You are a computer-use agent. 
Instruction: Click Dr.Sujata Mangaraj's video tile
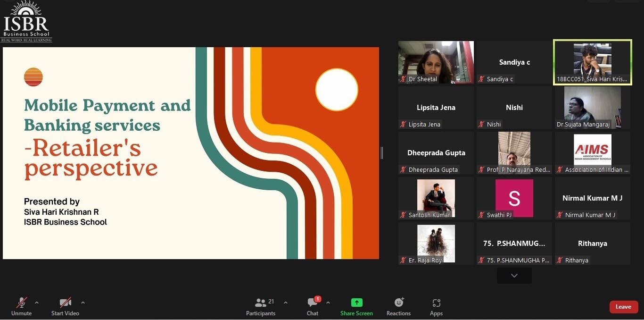(x=592, y=108)
